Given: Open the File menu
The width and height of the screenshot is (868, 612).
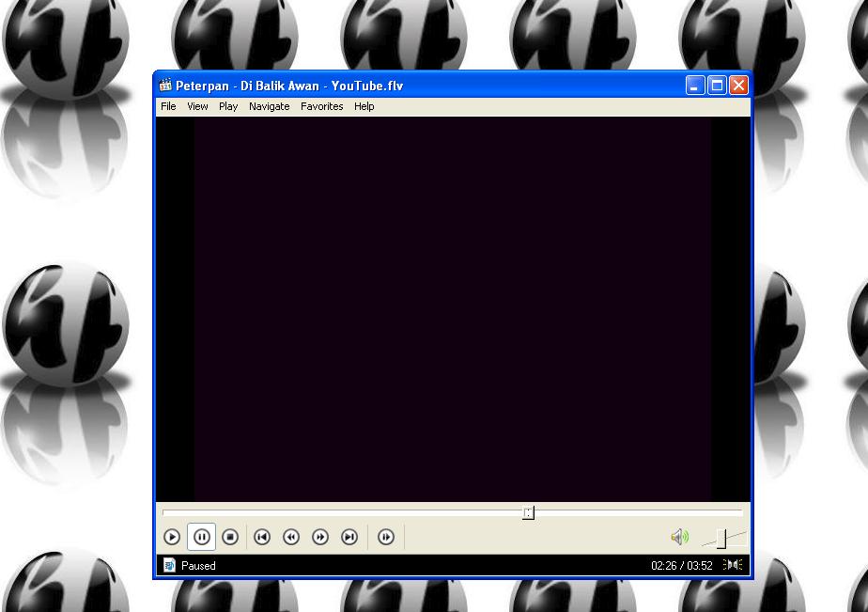Looking at the screenshot, I should coord(168,106).
